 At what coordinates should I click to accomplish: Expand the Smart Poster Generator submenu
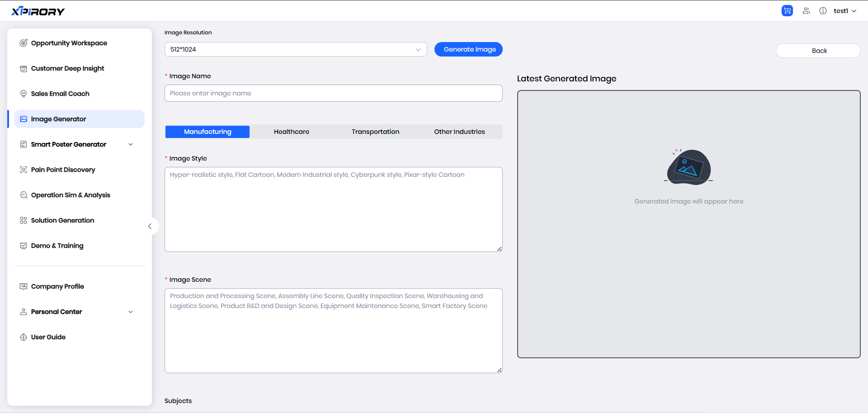click(131, 144)
